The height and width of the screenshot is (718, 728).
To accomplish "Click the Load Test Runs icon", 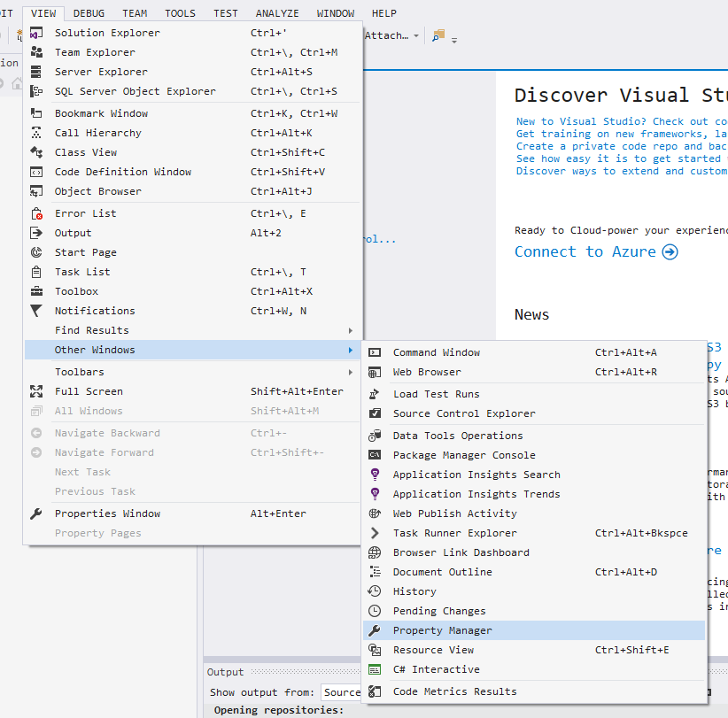I will click(x=375, y=395).
